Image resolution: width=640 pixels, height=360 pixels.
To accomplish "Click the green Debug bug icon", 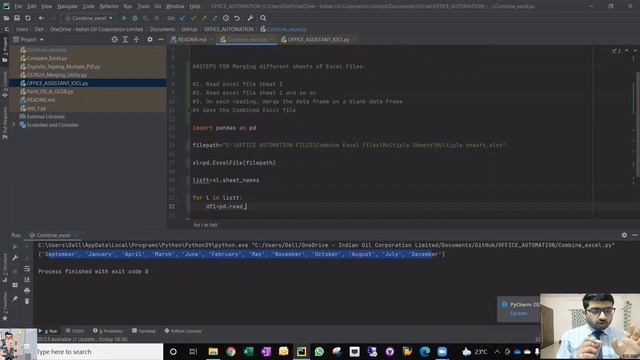I will click(135, 18).
